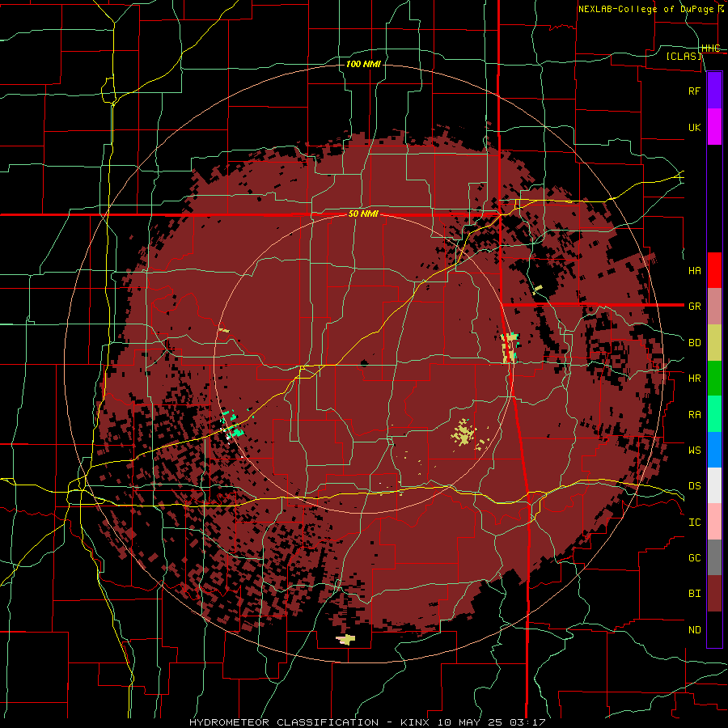The image size is (728, 728).
Task: Click the RF purple legend swatch
Action: (714, 91)
